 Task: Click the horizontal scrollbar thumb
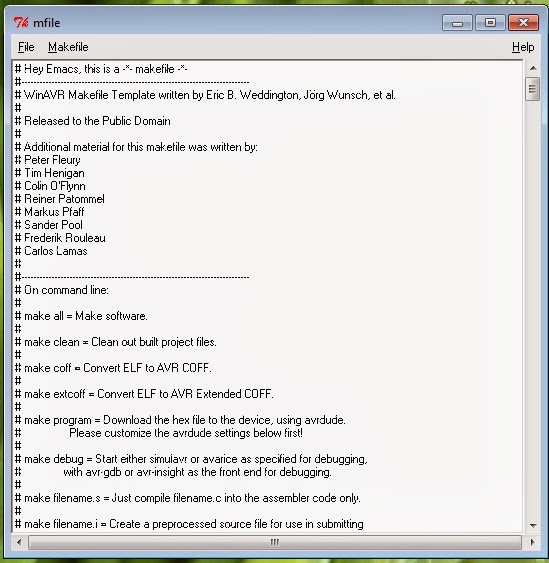pos(275,542)
